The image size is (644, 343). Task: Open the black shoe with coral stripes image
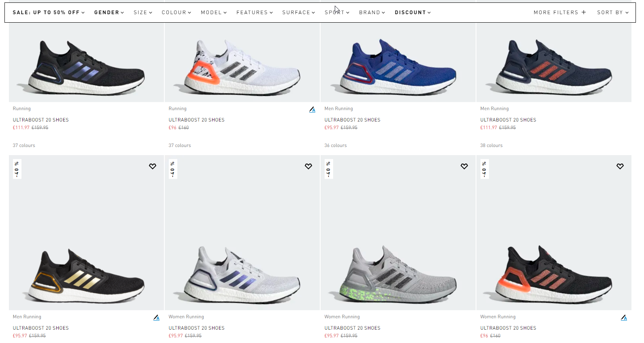[554, 233]
